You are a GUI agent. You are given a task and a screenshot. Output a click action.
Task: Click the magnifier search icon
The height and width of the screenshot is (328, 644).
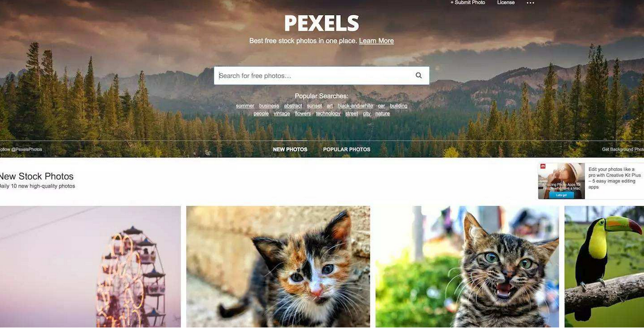point(418,75)
